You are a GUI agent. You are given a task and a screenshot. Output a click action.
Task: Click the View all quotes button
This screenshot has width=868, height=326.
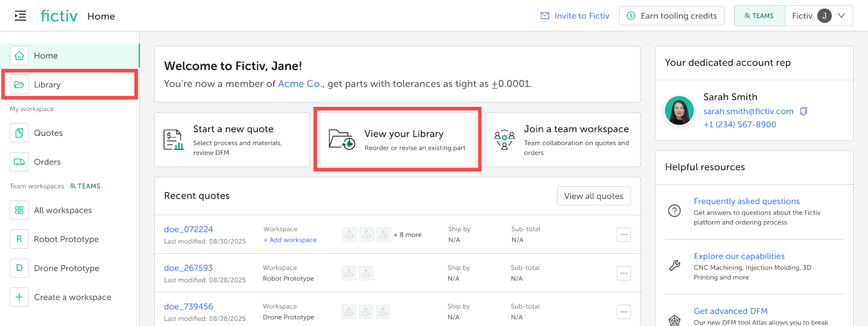pos(593,196)
